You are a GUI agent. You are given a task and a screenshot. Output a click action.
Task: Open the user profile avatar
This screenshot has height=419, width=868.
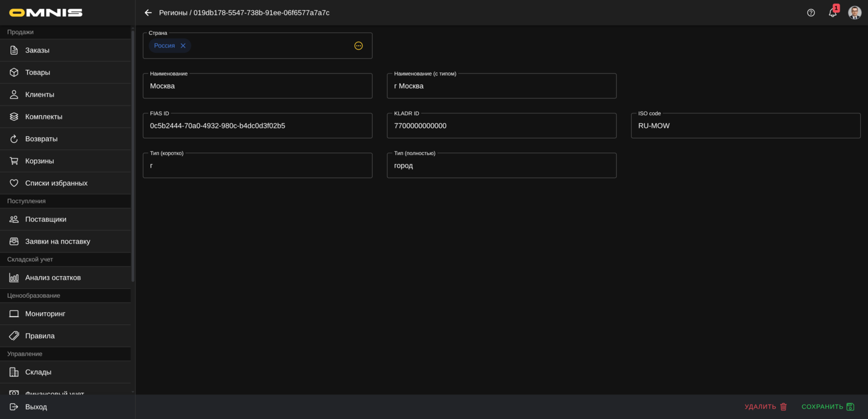854,13
